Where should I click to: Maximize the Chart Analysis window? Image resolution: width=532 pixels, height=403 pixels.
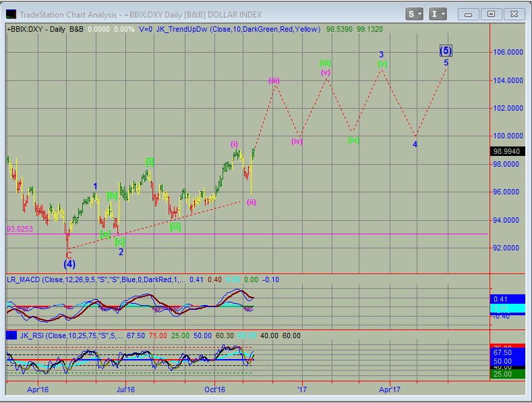[491, 14]
